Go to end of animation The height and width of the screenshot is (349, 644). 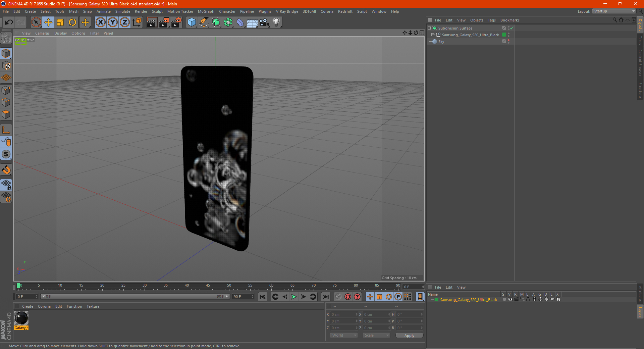325,297
